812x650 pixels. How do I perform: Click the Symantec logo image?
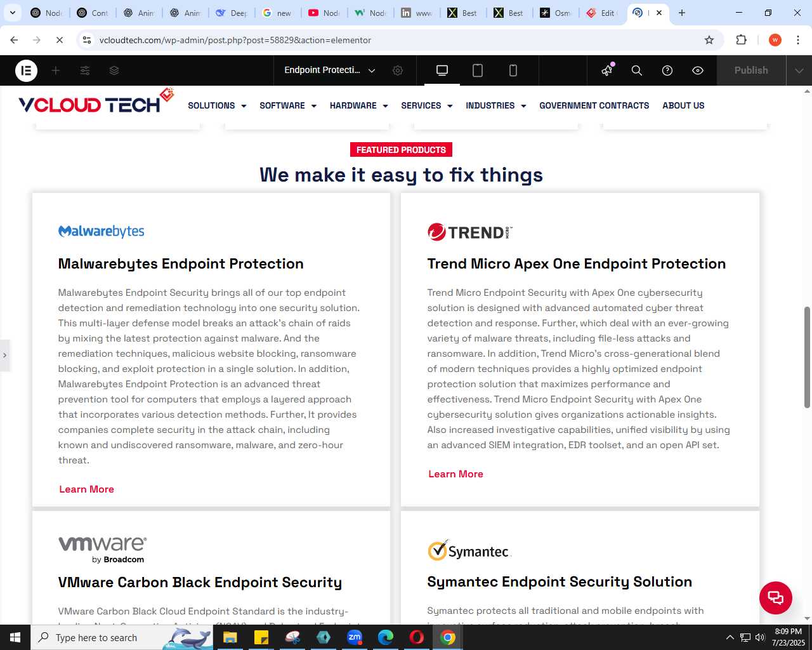click(x=469, y=550)
